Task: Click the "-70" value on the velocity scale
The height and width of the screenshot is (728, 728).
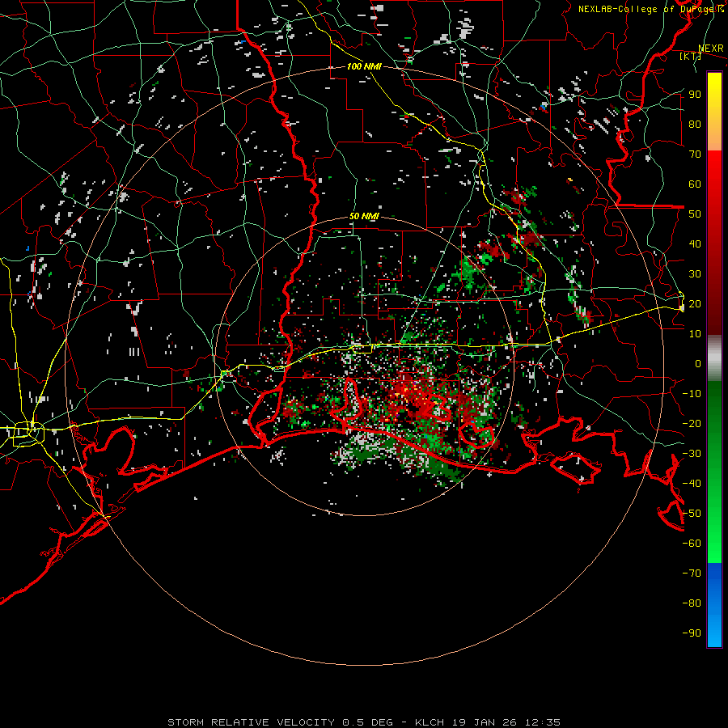Action: click(692, 573)
